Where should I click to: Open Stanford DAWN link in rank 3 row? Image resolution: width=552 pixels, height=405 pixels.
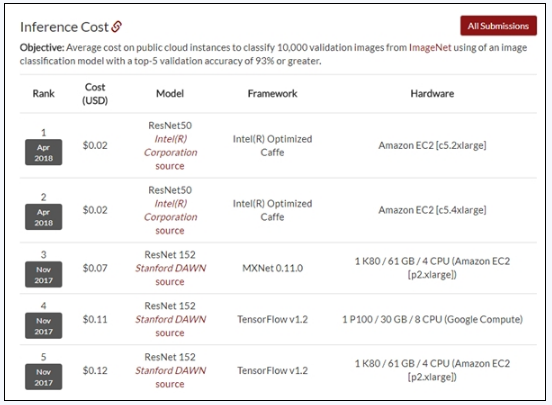point(170,268)
